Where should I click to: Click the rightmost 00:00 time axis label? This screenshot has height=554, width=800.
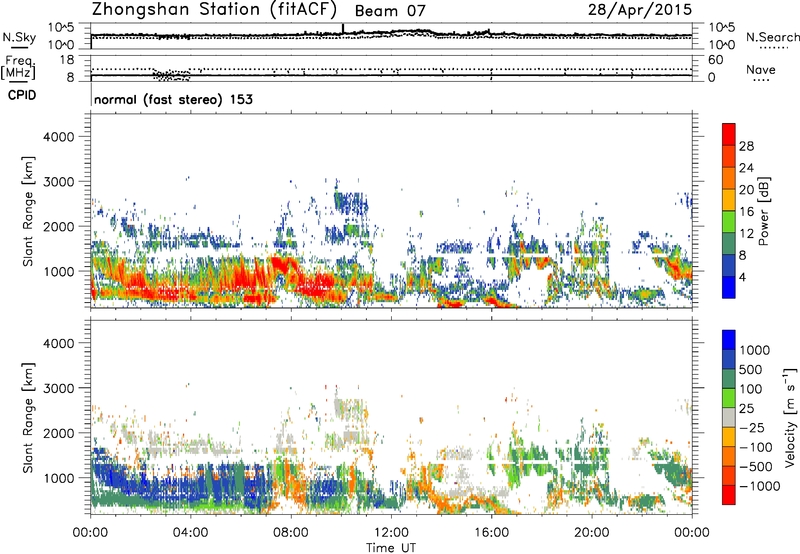tap(692, 533)
